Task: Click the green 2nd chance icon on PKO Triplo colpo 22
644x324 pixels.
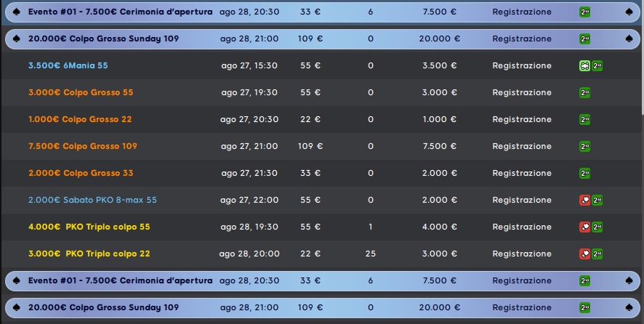Action: coord(597,254)
